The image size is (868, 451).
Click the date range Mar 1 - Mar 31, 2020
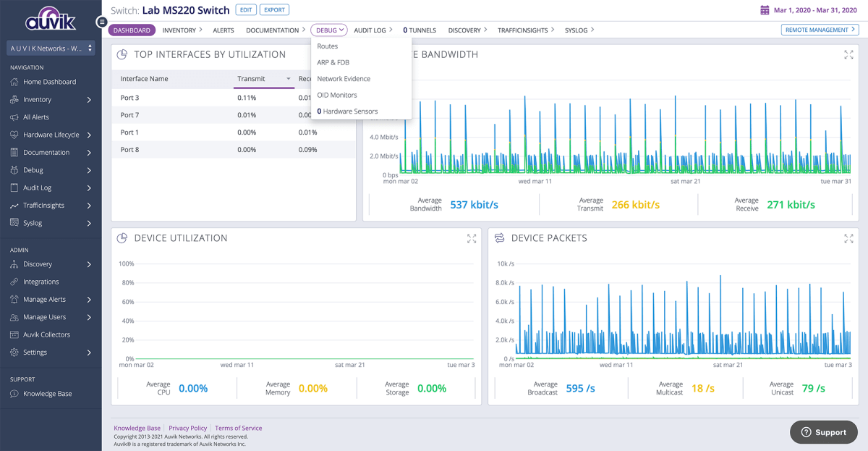[815, 10]
